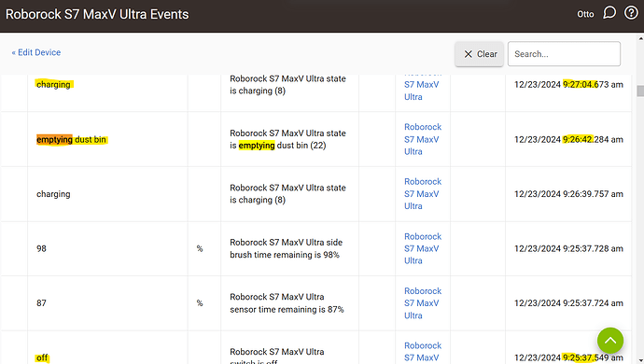Select the value cell '98'
The image size is (644, 364).
[41, 248]
